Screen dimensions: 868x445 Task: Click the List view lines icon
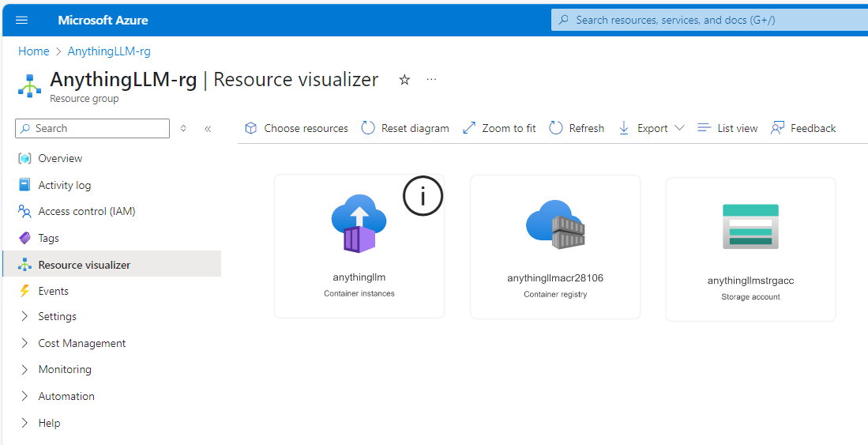tap(705, 127)
